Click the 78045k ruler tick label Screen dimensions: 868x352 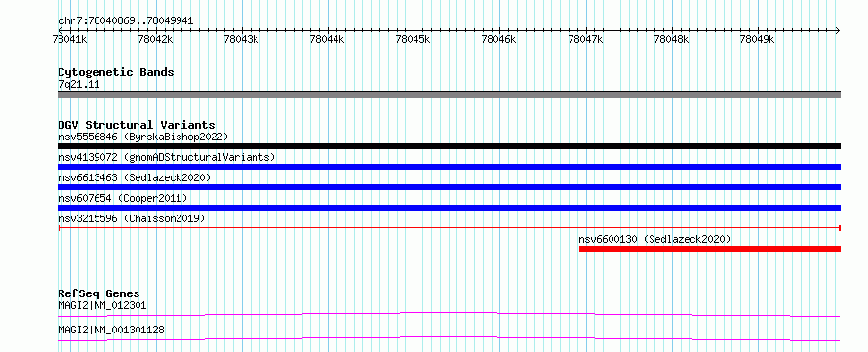coord(414,39)
